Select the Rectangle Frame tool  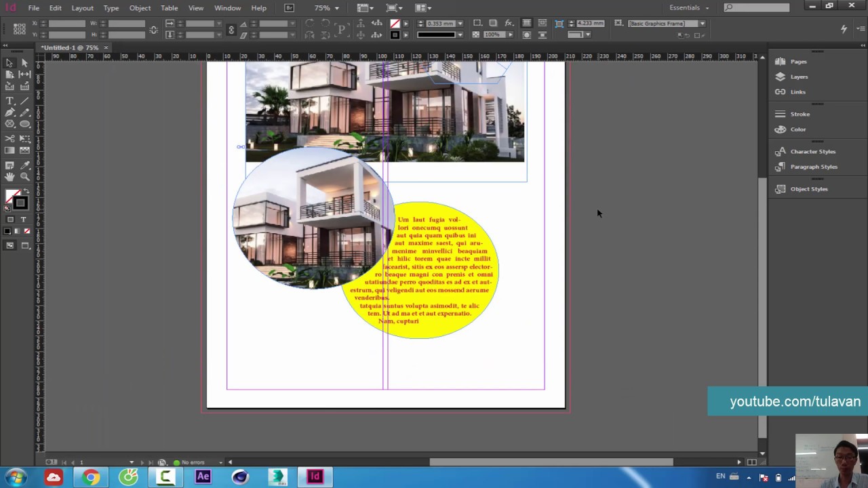[x=9, y=123]
